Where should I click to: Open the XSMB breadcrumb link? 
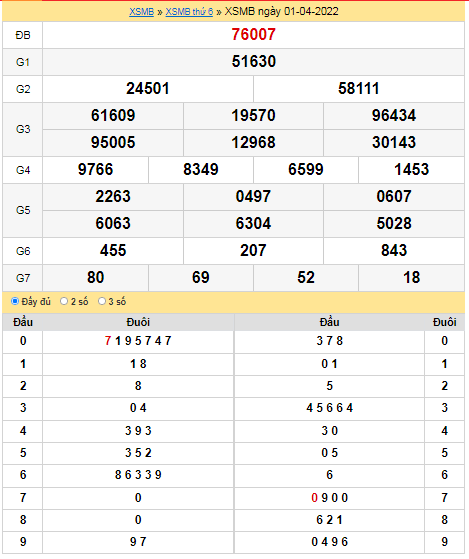coord(141,12)
